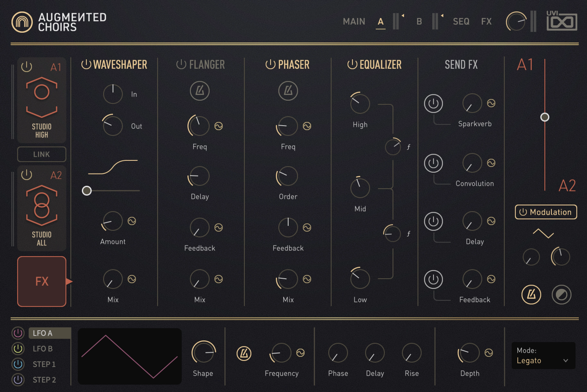Select the LFO A modulator row
This screenshot has height=392, width=587.
(x=50, y=333)
